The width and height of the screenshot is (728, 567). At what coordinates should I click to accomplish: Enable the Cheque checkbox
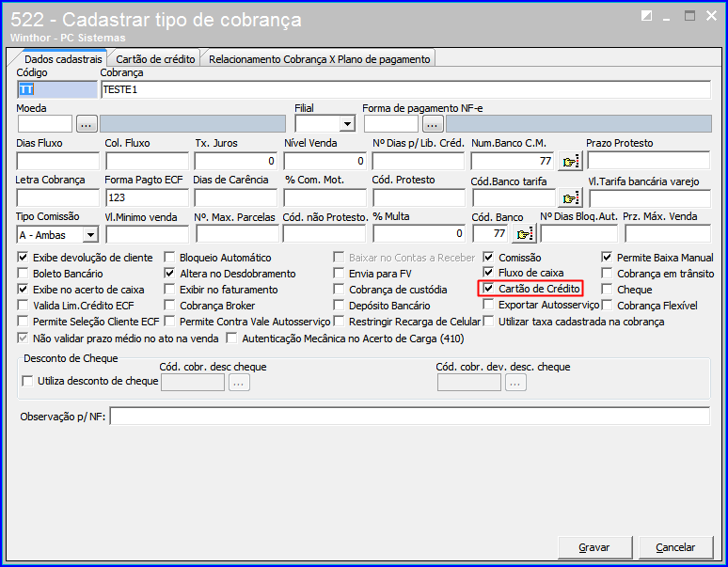coord(607,289)
